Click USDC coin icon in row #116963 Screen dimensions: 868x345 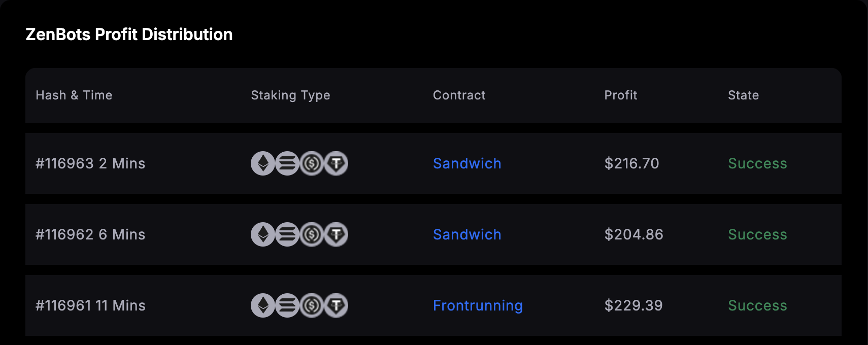pyautogui.click(x=312, y=163)
